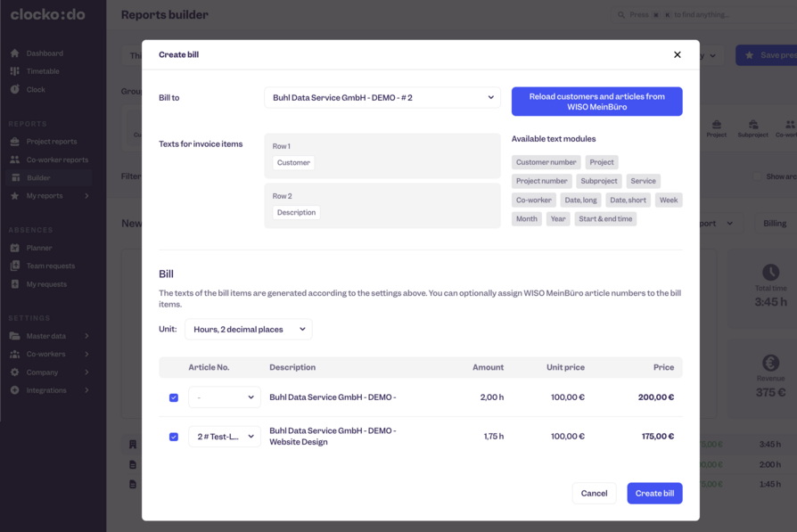
Task: Expand Master data submenu chevron
Action: [x=86, y=336]
